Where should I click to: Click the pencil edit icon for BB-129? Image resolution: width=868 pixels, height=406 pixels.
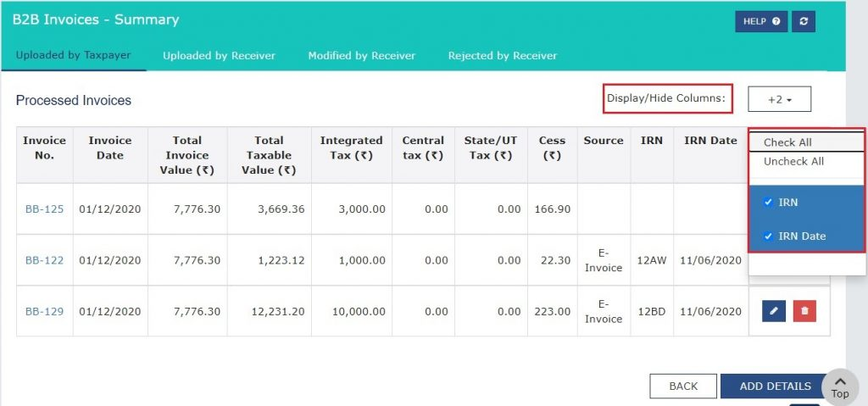tap(773, 311)
